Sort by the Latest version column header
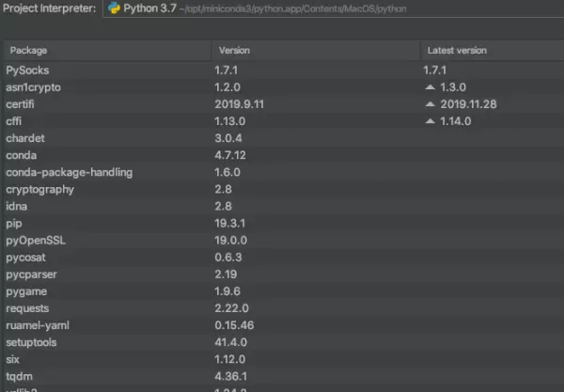The image size is (564, 392). (x=493, y=51)
